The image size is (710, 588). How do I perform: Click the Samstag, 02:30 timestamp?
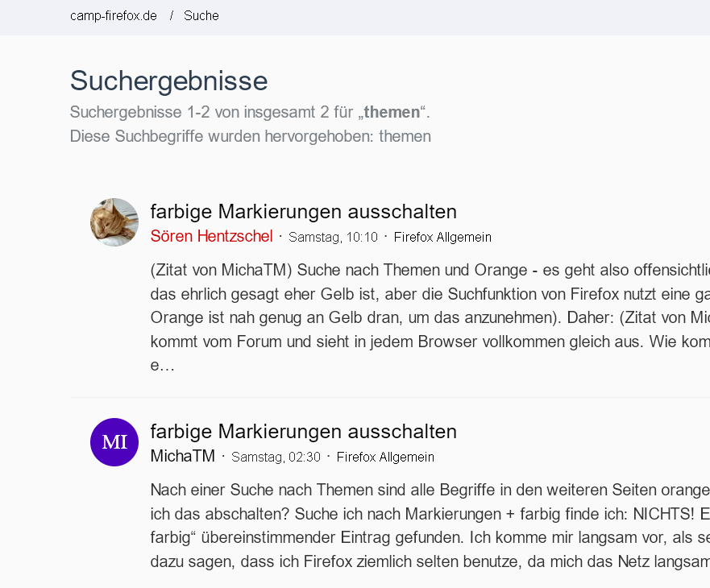276,458
